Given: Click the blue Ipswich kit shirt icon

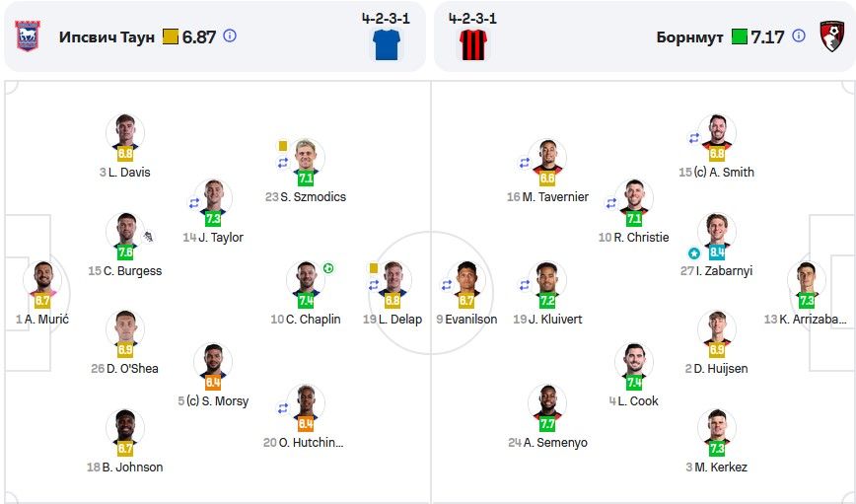Looking at the screenshot, I should pyautogui.click(x=385, y=44).
